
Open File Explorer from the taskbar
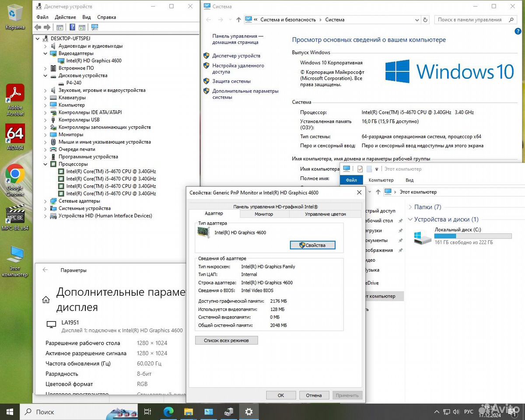(x=189, y=412)
